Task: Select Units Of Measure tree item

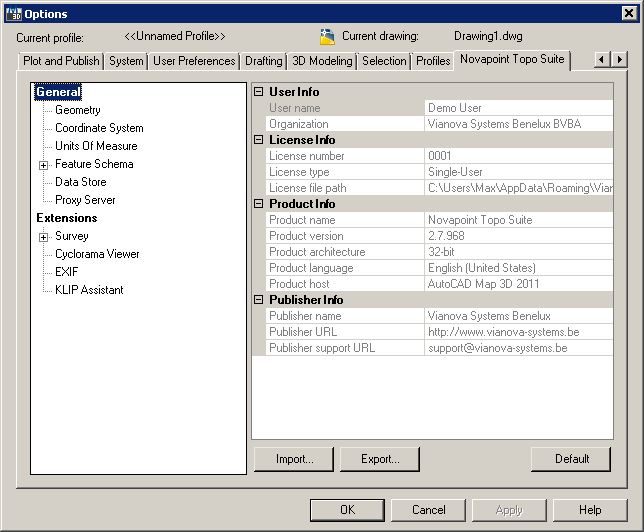Action: click(96, 146)
